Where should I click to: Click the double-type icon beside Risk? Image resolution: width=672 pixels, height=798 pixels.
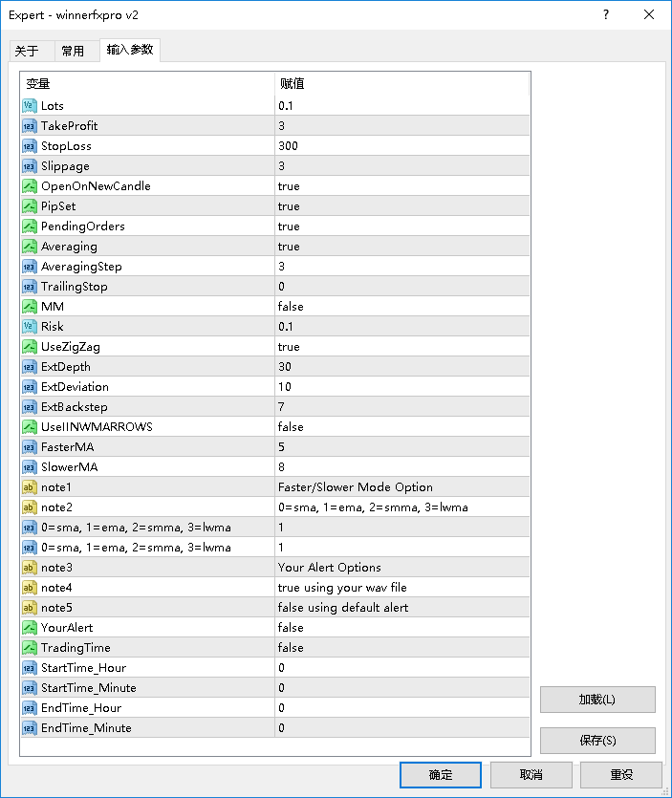point(30,326)
